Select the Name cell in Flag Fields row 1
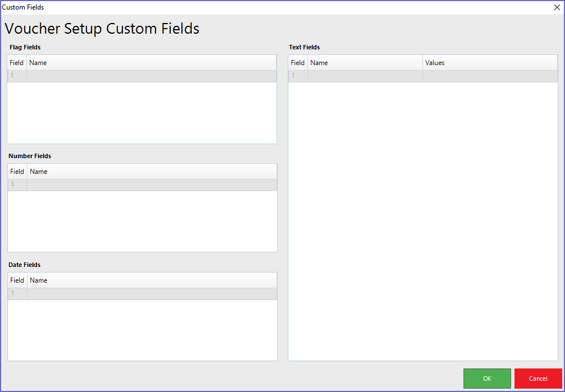 tap(151, 76)
